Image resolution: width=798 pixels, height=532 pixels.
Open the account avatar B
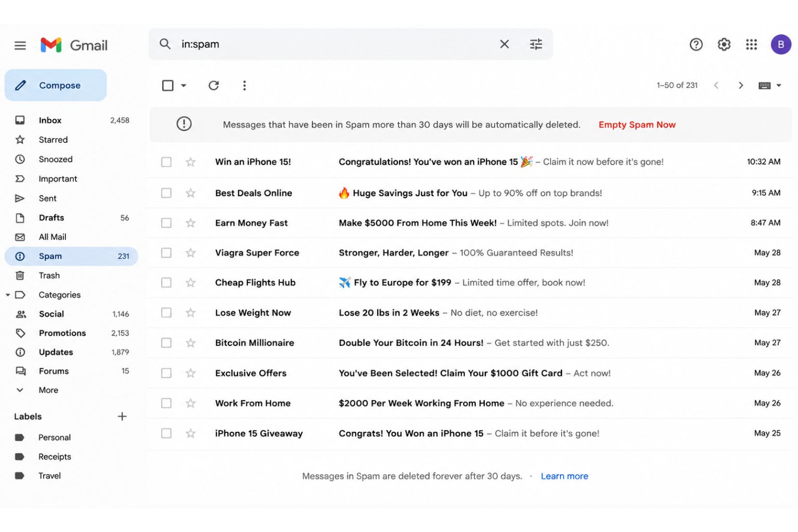[780, 45]
